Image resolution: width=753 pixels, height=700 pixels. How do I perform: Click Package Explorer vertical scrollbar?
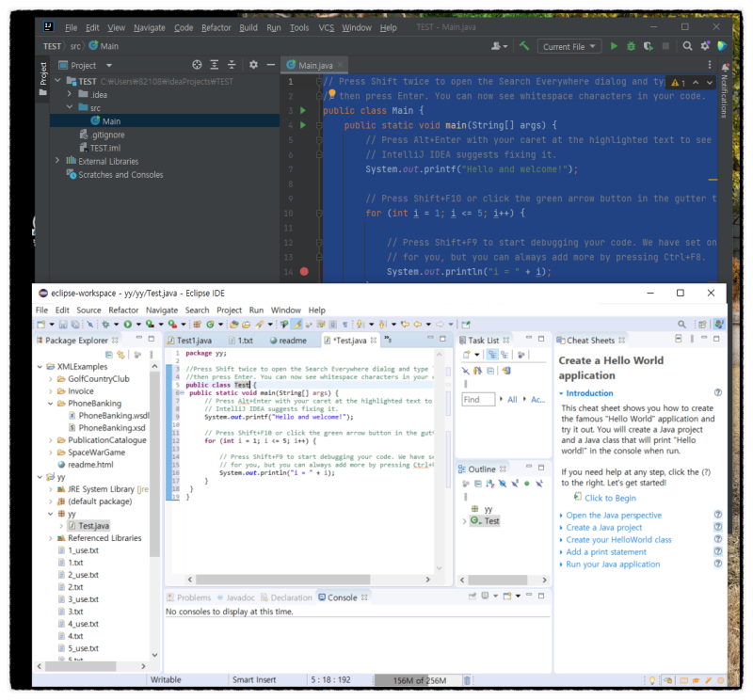pyautogui.click(x=154, y=463)
